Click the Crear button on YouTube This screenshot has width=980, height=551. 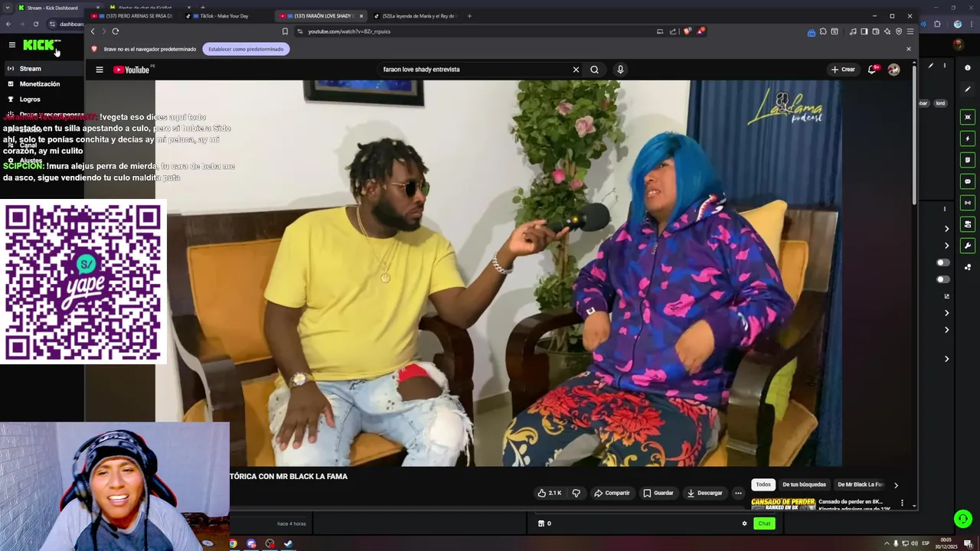pyautogui.click(x=843, y=70)
